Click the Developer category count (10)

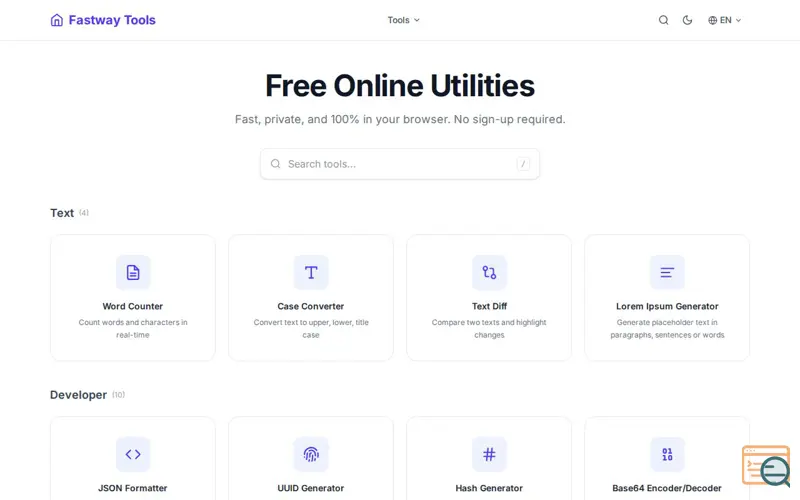(118, 395)
